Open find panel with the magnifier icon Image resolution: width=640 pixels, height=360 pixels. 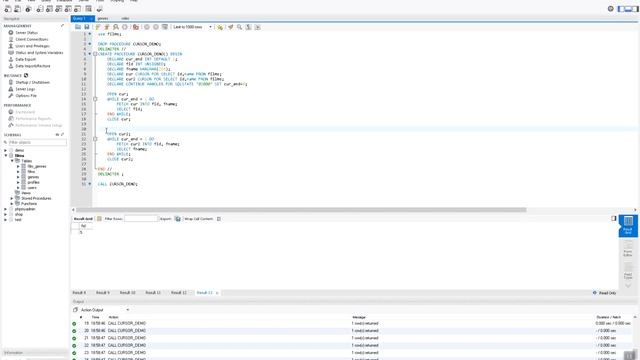pos(240,27)
